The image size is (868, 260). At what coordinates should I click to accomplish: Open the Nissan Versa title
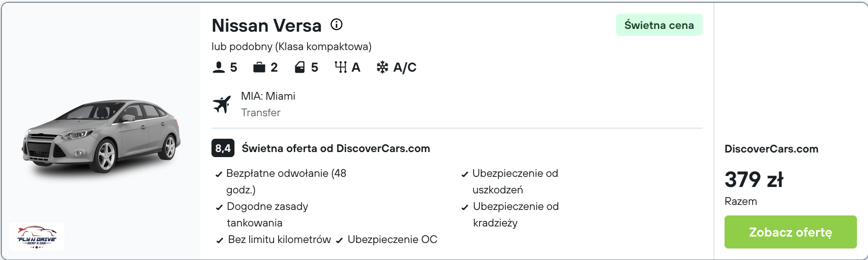click(x=267, y=26)
